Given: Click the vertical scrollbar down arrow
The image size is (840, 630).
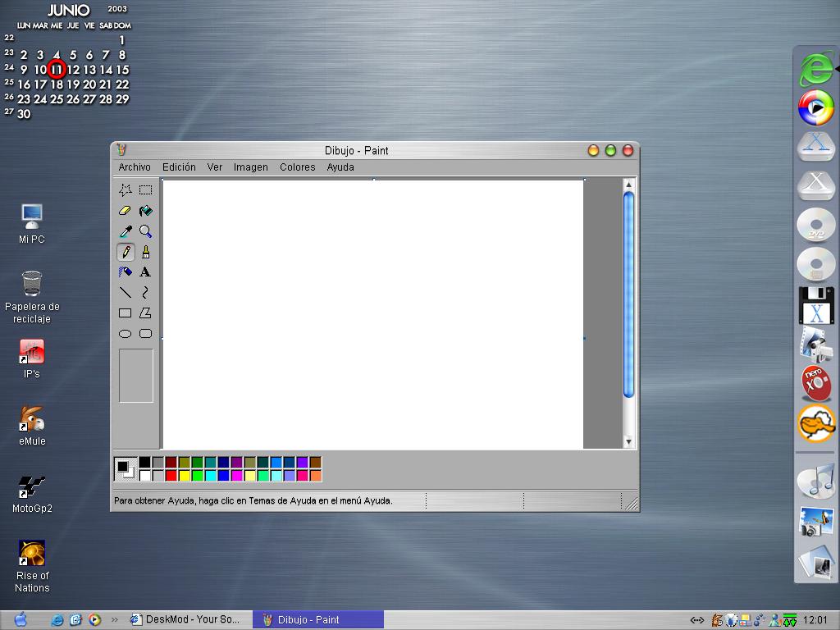Looking at the screenshot, I should coord(629,442).
